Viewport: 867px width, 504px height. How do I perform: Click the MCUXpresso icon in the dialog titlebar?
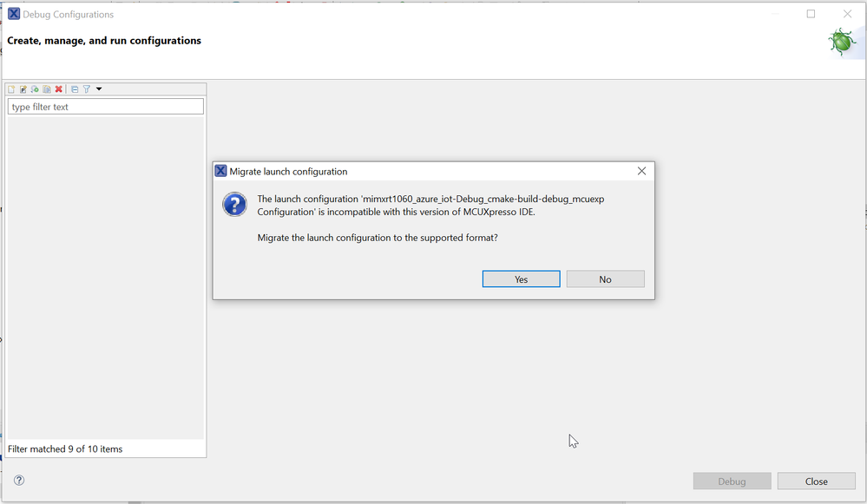pos(221,170)
